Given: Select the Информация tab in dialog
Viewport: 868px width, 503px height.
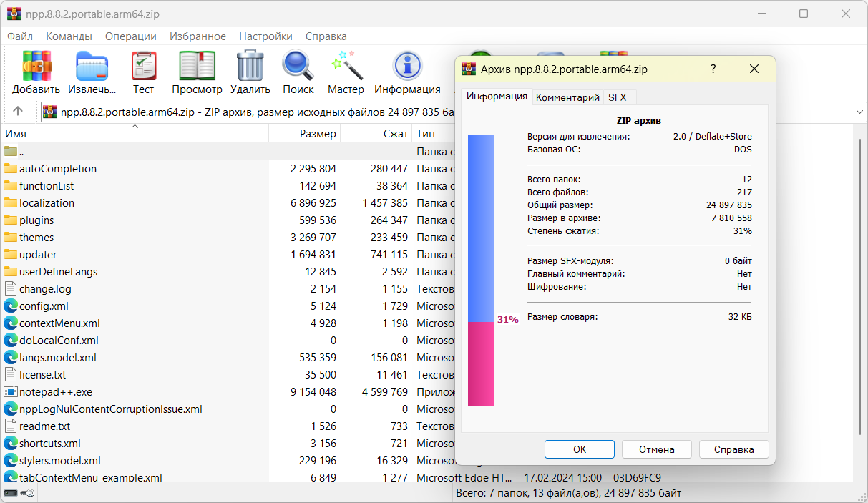Looking at the screenshot, I should tap(497, 96).
